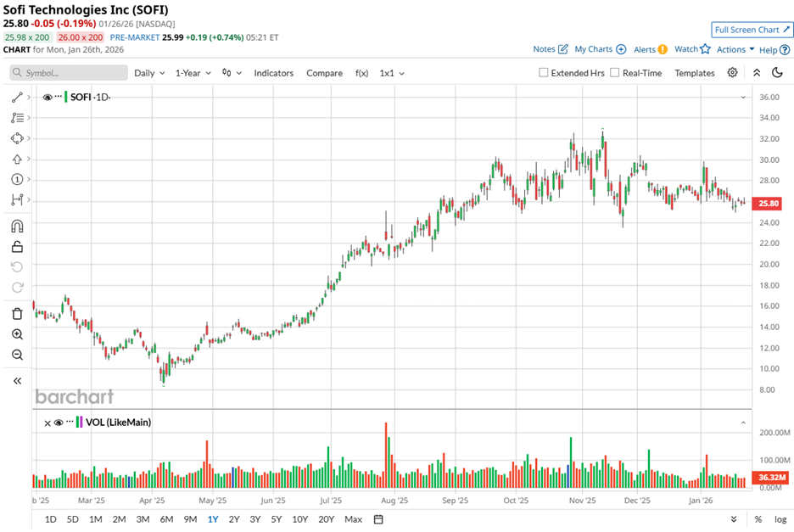
Task: Open the Fibonacci/text annotations tool
Action: (x=17, y=118)
